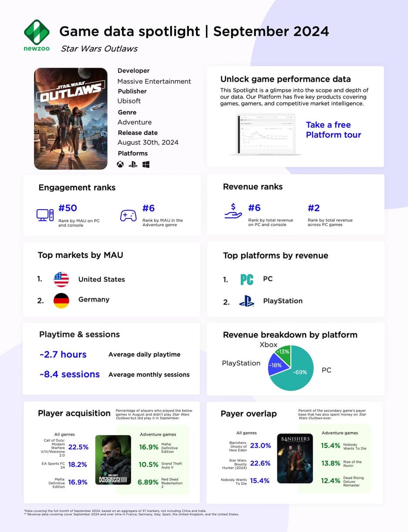Click the green Xbox pie slice
Screen dimensions: 408x532
coord(284,353)
